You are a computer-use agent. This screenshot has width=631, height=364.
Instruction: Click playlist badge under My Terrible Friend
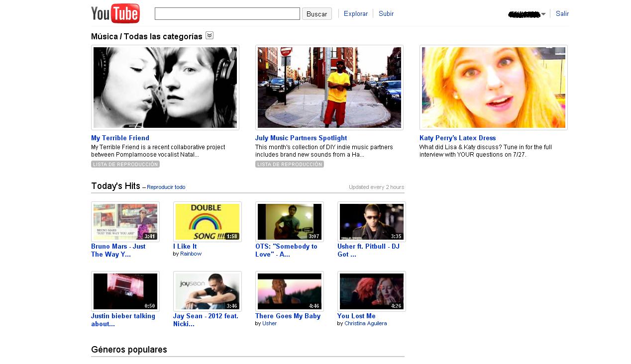125,164
